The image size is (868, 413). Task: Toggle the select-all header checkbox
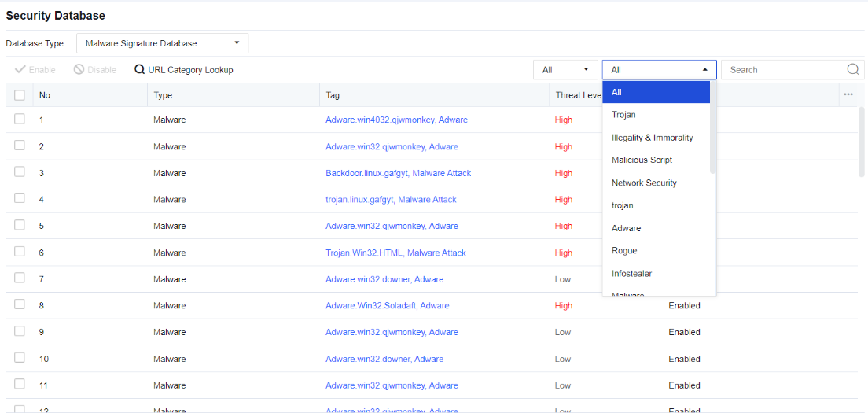pyautogui.click(x=20, y=95)
